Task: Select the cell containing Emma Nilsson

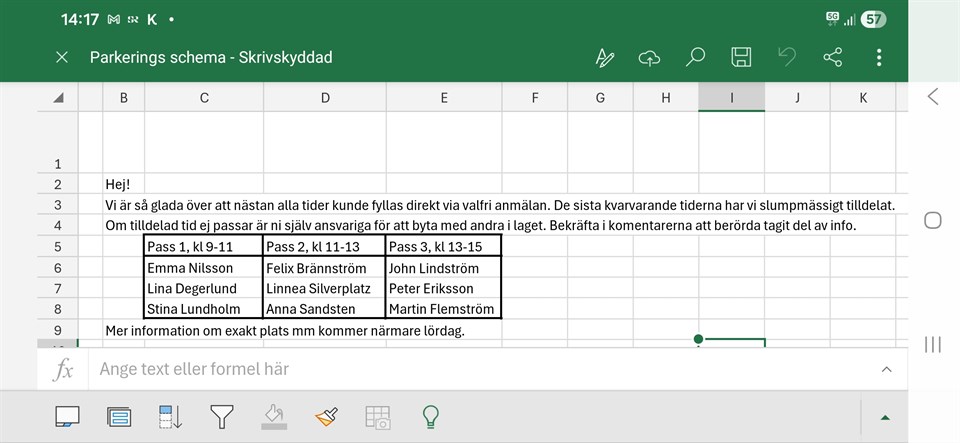Action: (x=203, y=268)
